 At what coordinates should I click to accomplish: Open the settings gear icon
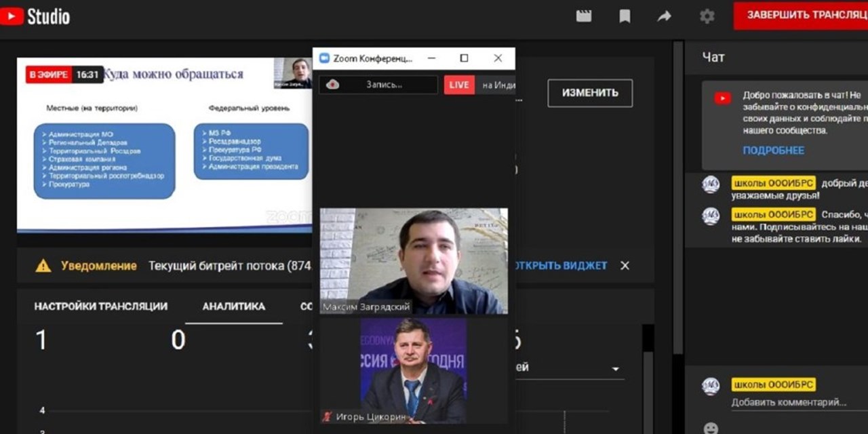tap(707, 16)
